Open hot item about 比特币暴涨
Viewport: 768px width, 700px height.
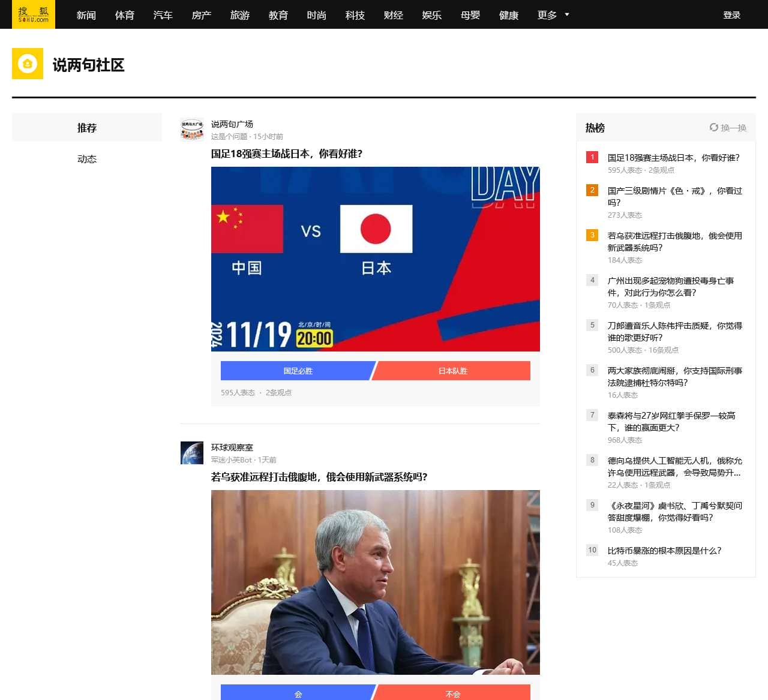click(665, 551)
